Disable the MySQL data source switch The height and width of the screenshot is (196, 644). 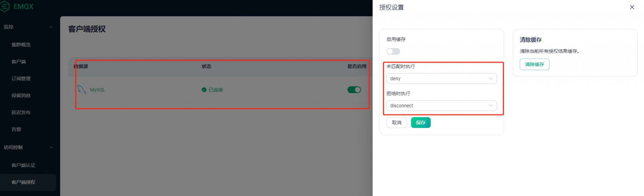click(354, 90)
